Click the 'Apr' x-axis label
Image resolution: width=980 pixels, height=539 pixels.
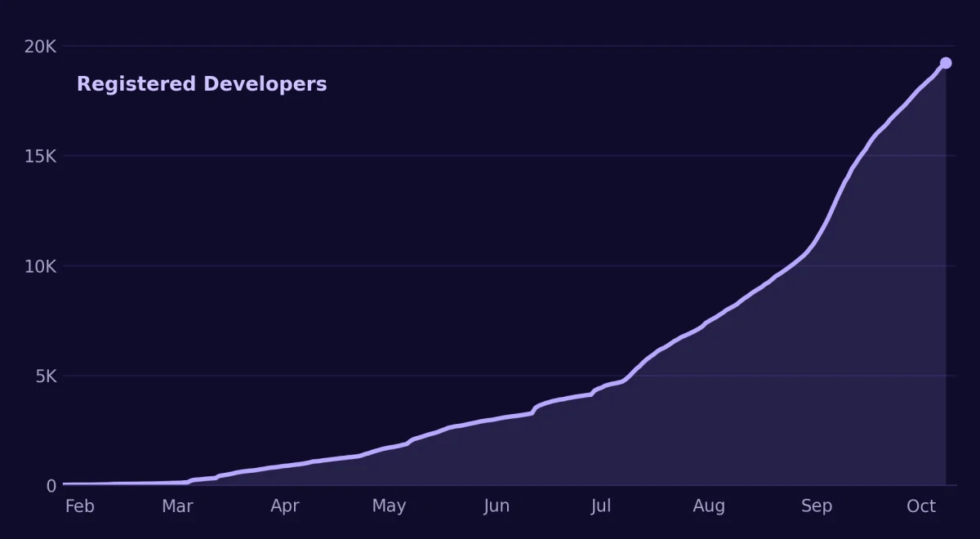pos(285,506)
